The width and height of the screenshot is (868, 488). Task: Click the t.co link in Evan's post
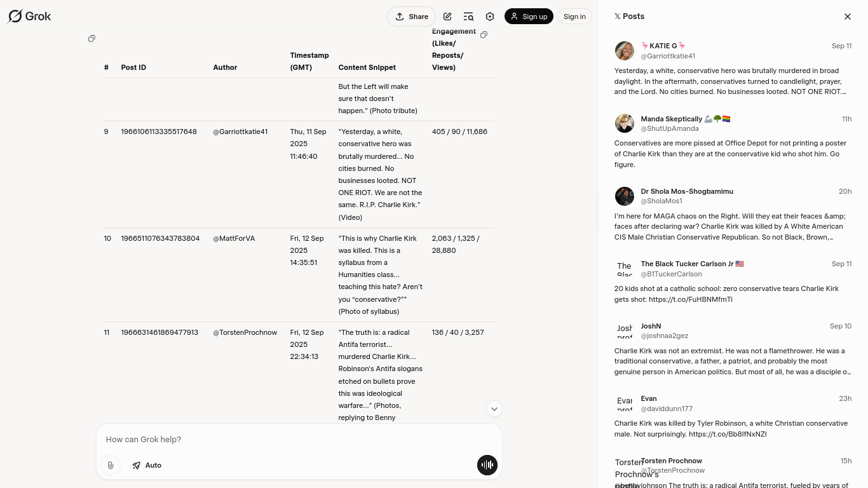[728, 434]
